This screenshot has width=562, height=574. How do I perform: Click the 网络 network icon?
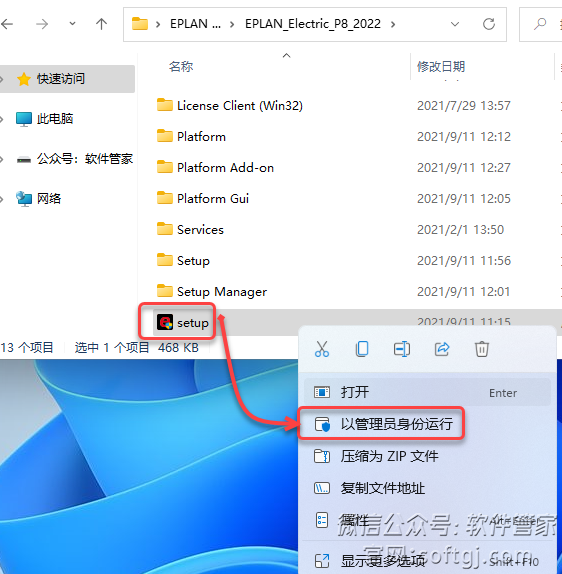tap(24, 199)
